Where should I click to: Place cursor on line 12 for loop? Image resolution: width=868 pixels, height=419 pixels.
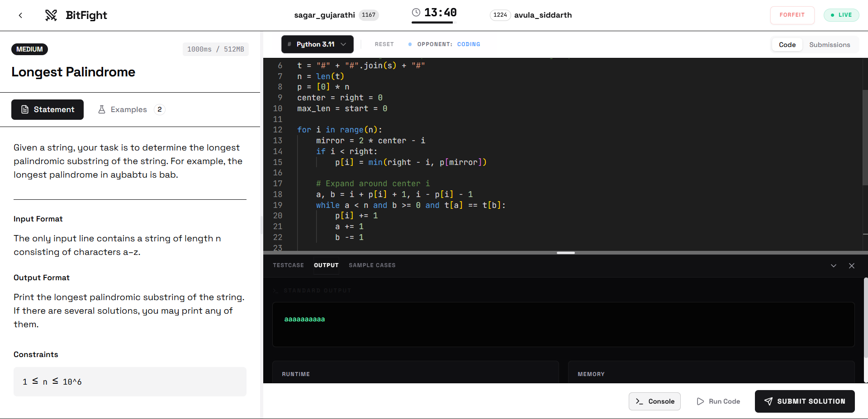pos(340,130)
